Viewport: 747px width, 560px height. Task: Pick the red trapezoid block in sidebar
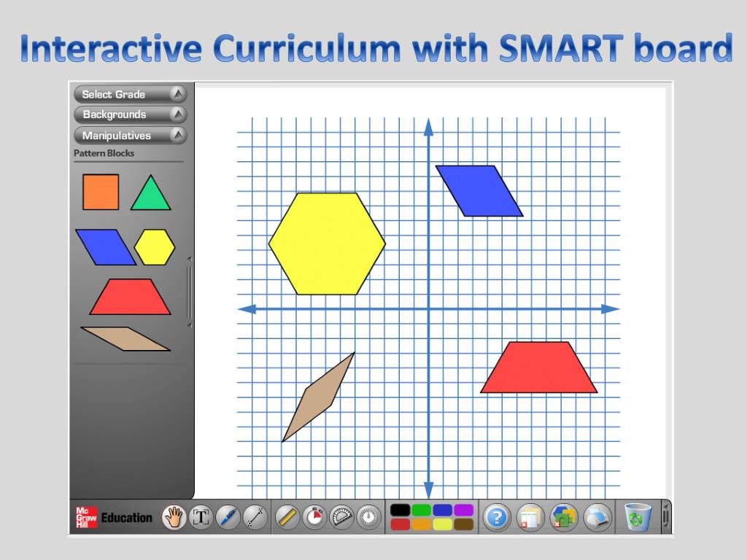tap(130, 297)
